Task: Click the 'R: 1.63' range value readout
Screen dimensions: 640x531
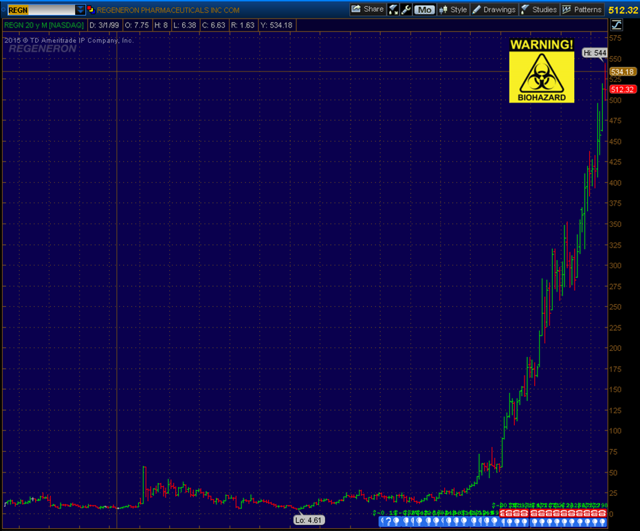Action: coord(242,25)
